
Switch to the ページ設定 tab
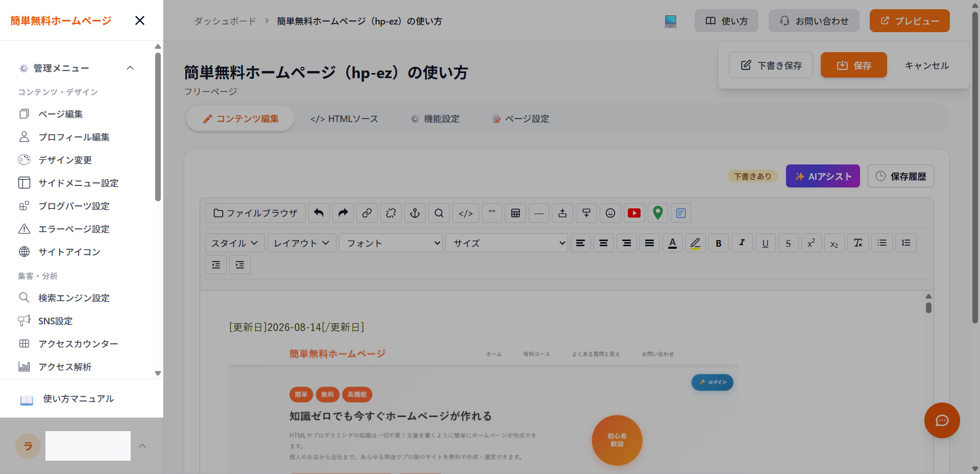[521, 118]
